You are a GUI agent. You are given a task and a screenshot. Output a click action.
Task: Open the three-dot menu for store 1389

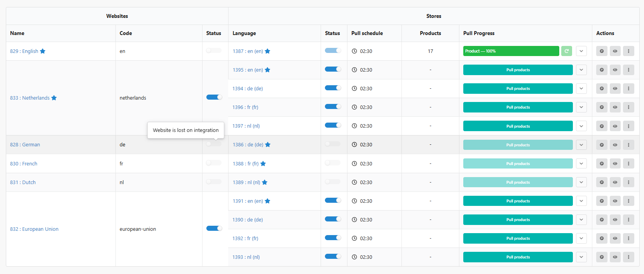pyautogui.click(x=628, y=182)
